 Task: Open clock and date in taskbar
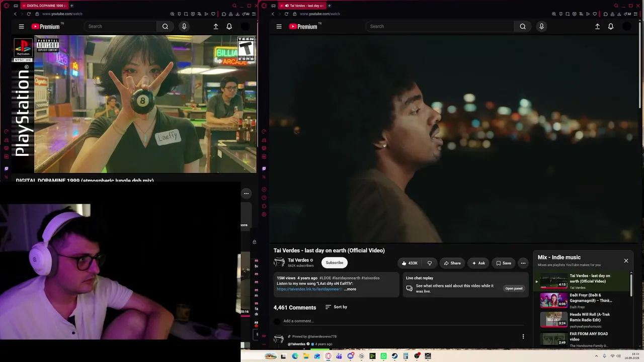pos(632,356)
